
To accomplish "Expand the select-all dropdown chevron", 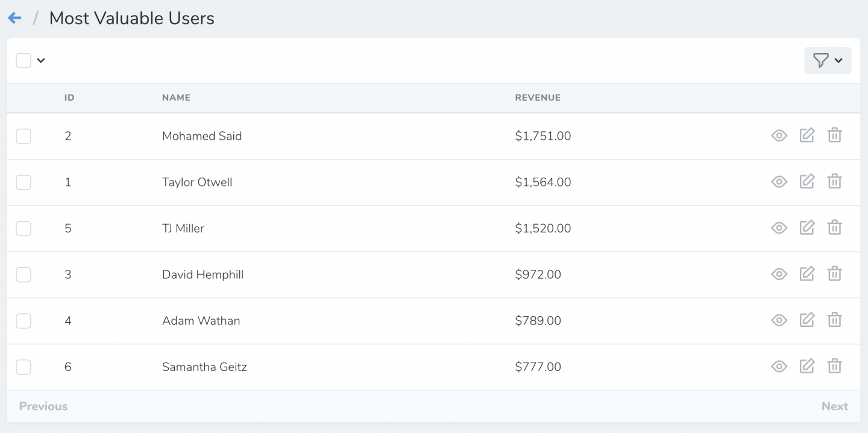I will pyautogui.click(x=41, y=60).
